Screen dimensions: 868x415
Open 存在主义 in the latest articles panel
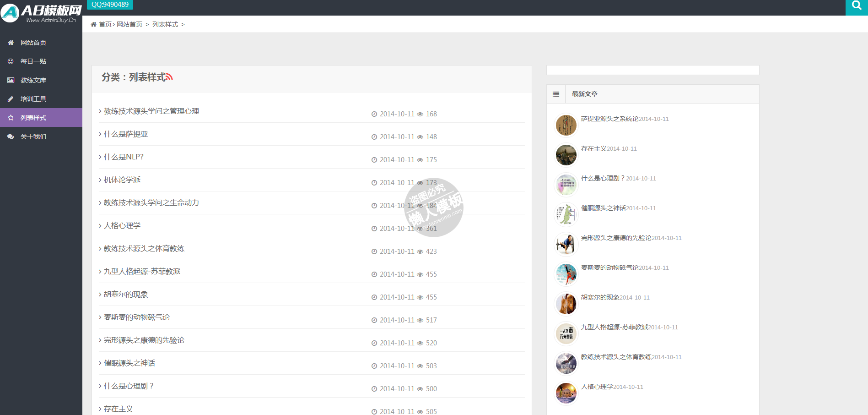(x=593, y=148)
